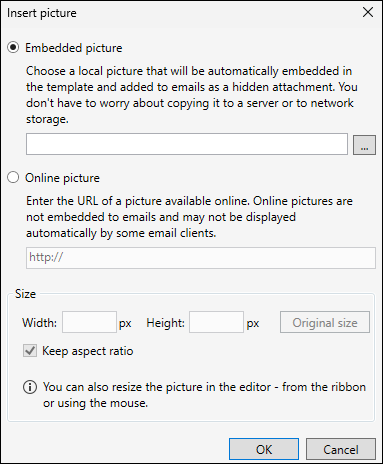Confirm with the OK button
Image resolution: width=383 pixels, height=464 pixels.
coord(264,449)
